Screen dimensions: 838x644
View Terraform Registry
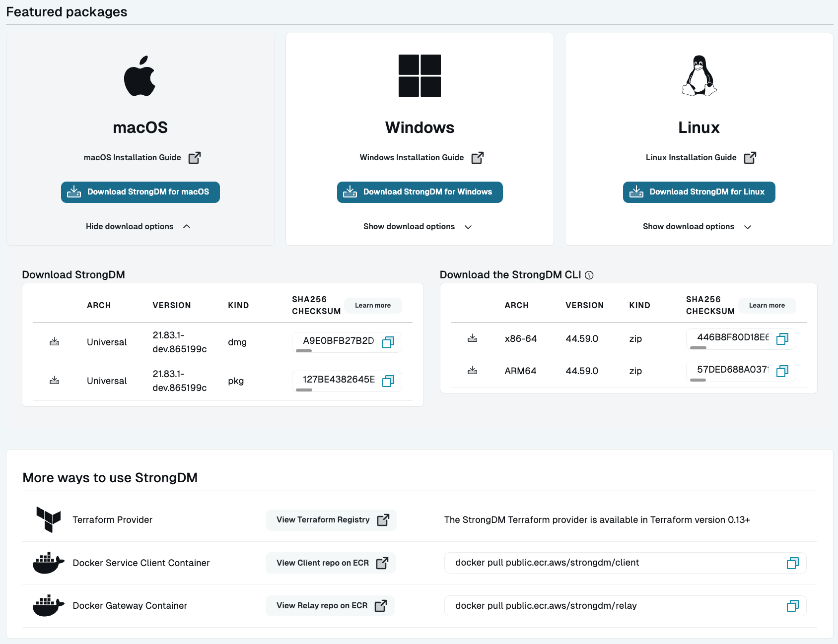(331, 520)
